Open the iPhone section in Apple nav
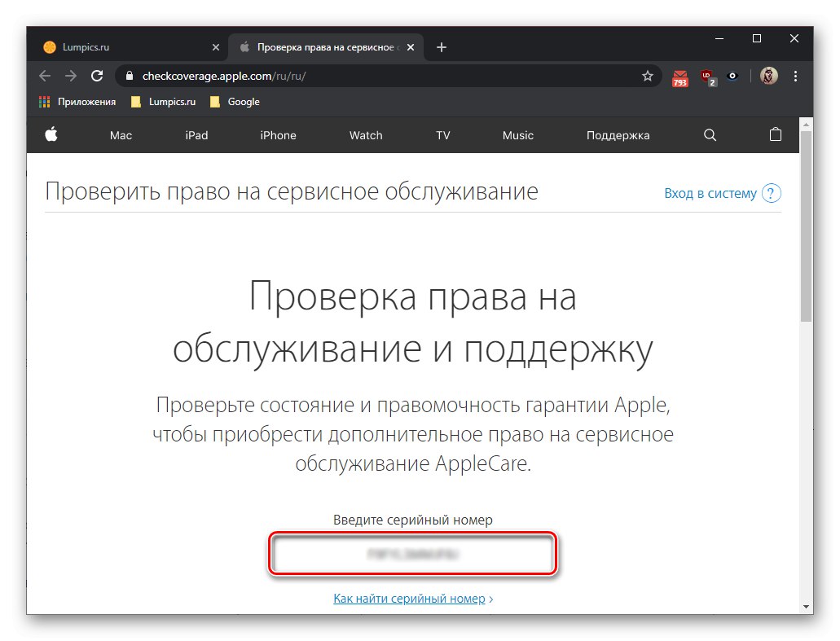This screenshot has height=641, width=840. (278, 135)
